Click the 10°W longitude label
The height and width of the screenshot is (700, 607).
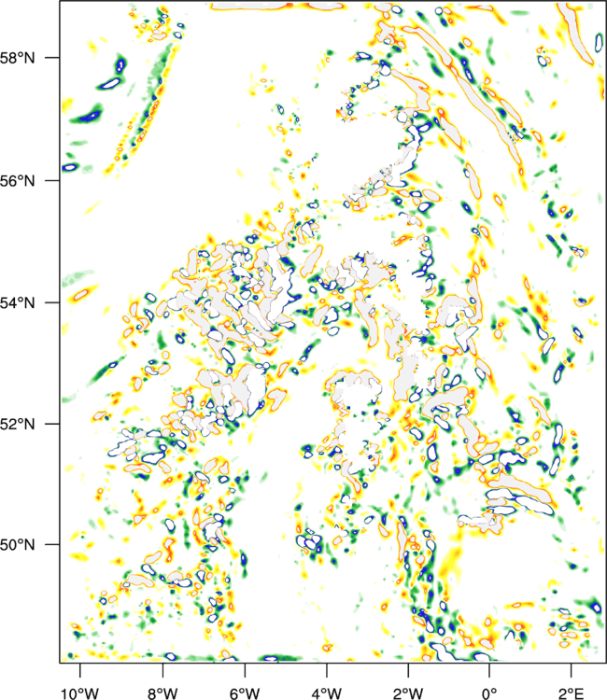[80, 693]
